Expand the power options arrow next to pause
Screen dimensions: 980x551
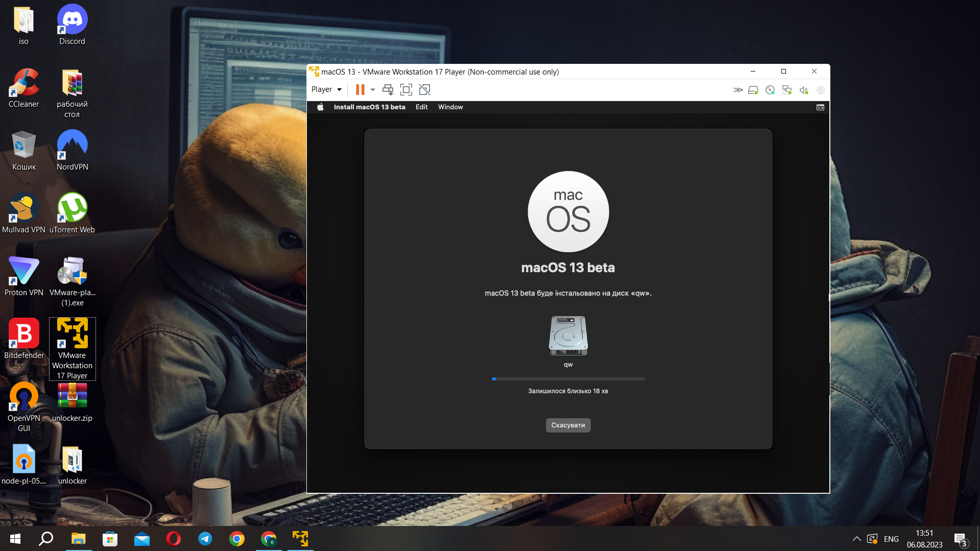[x=373, y=90]
